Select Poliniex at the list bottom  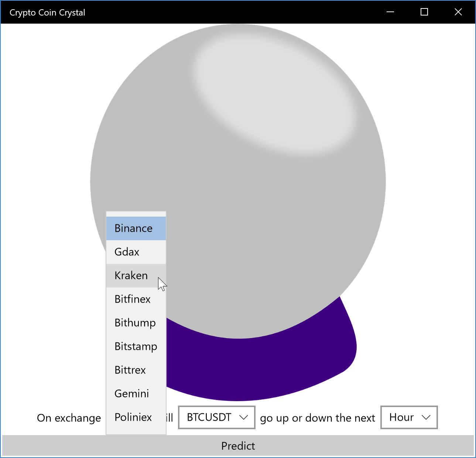click(x=136, y=417)
